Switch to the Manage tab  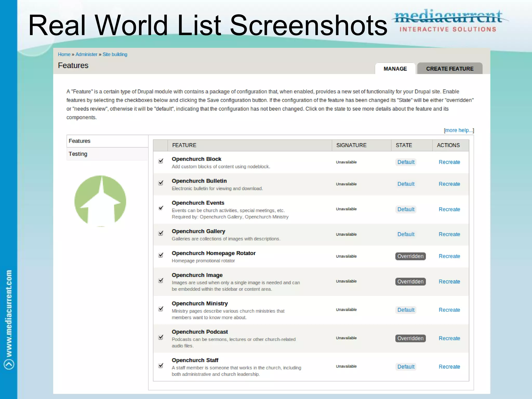395,69
